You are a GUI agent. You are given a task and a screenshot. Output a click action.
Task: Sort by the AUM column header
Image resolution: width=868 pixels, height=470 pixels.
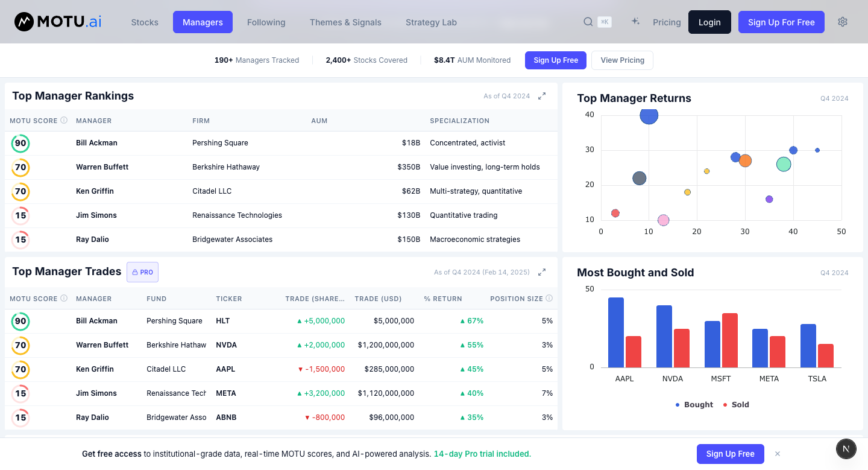coord(319,121)
